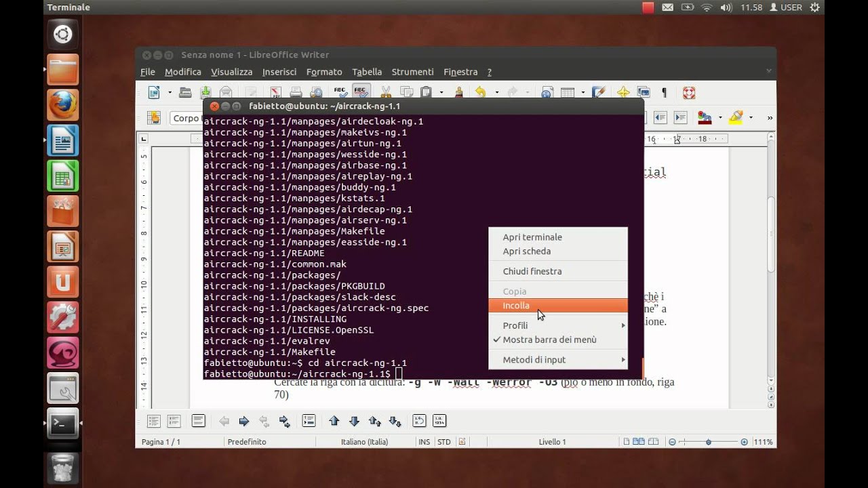
Task: Click the font color swatch icon
Action: pyautogui.click(x=705, y=118)
